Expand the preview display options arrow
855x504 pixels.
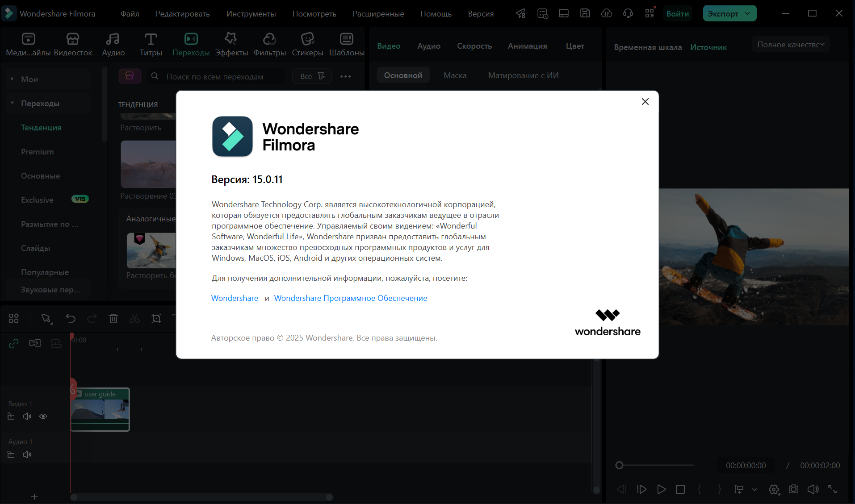754,489
